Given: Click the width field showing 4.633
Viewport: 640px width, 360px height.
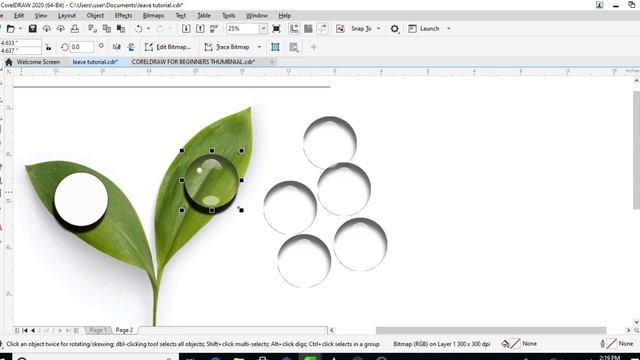Looking at the screenshot, I should (x=20, y=42).
